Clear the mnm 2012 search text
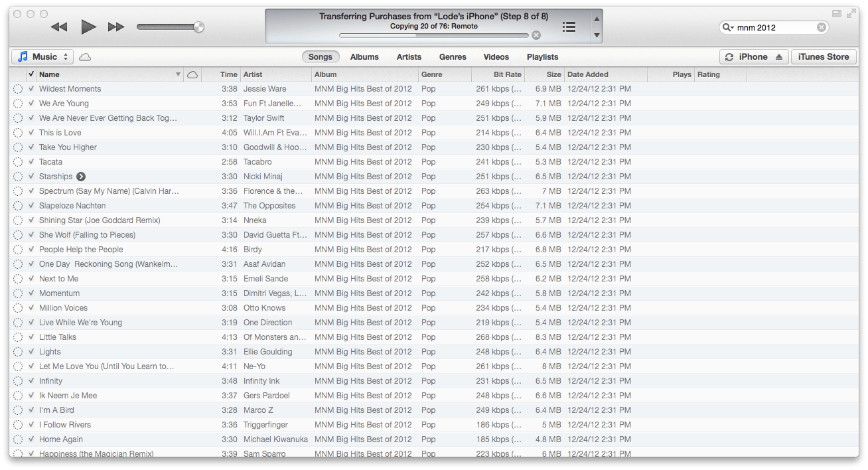This screenshot has width=868, height=470. coord(822,27)
